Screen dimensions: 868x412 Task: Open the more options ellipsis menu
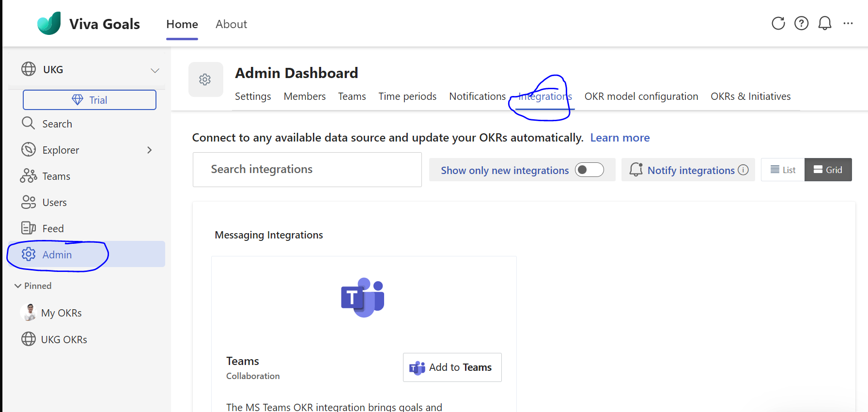[848, 23]
